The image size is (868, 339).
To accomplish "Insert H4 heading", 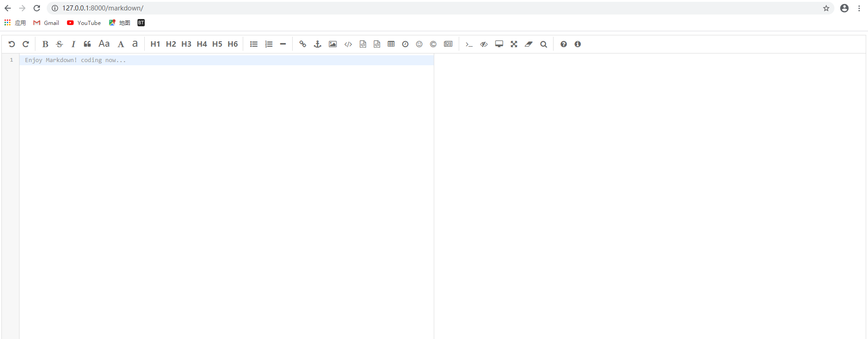I will point(201,44).
